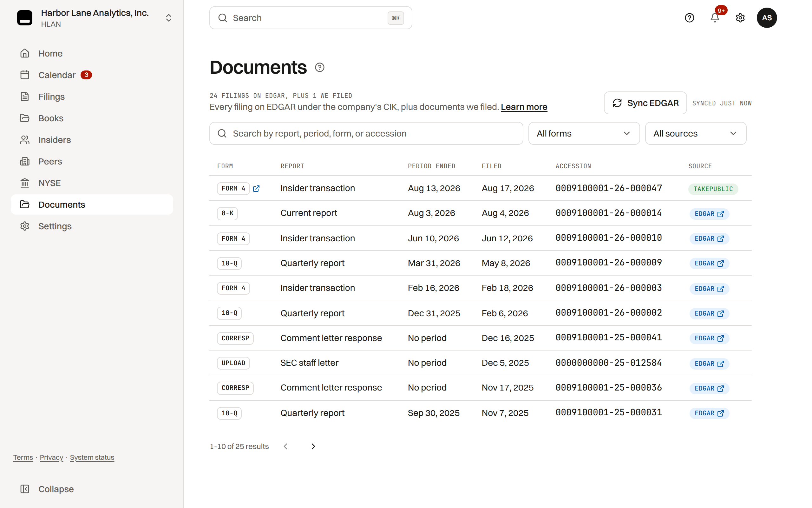This screenshot has width=812, height=508.
Task: Open Peers page
Action: (92, 162)
